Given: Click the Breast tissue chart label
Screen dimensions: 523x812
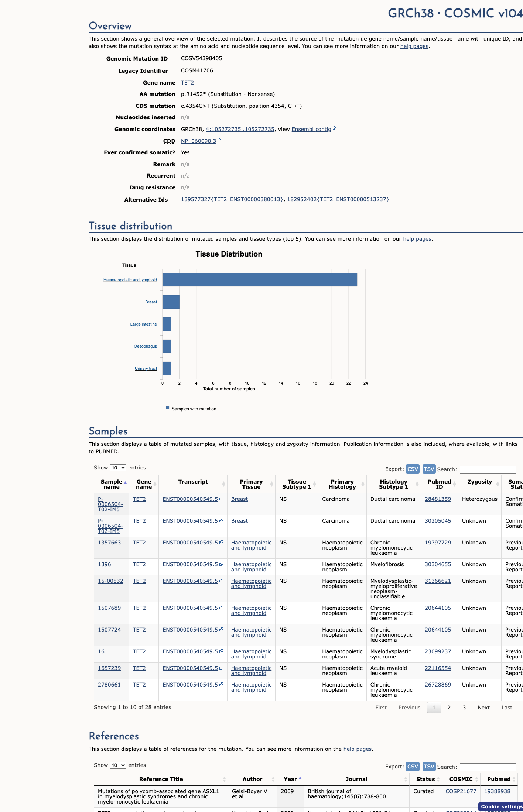Looking at the screenshot, I should 151,302.
